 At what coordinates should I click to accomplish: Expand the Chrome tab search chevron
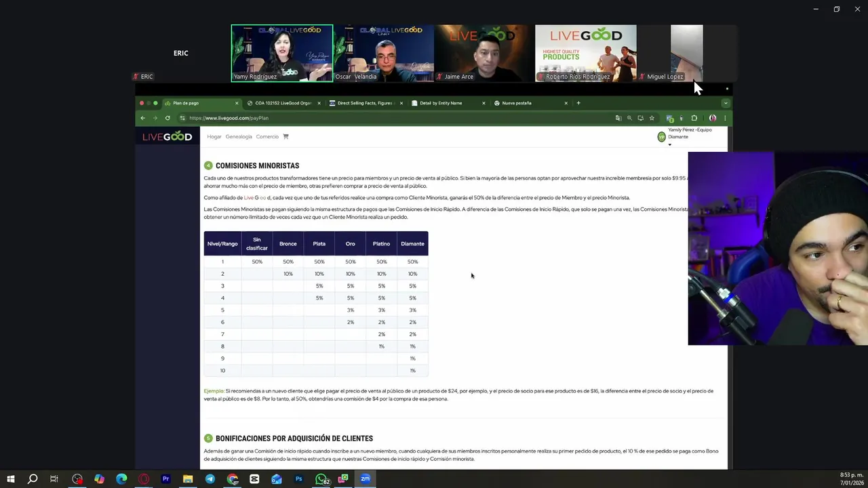(726, 103)
